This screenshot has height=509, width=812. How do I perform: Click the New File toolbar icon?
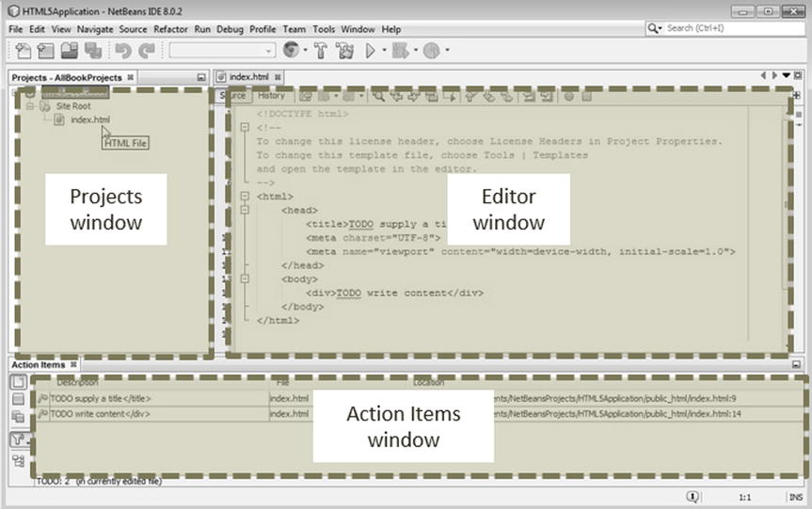[x=24, y=50]
